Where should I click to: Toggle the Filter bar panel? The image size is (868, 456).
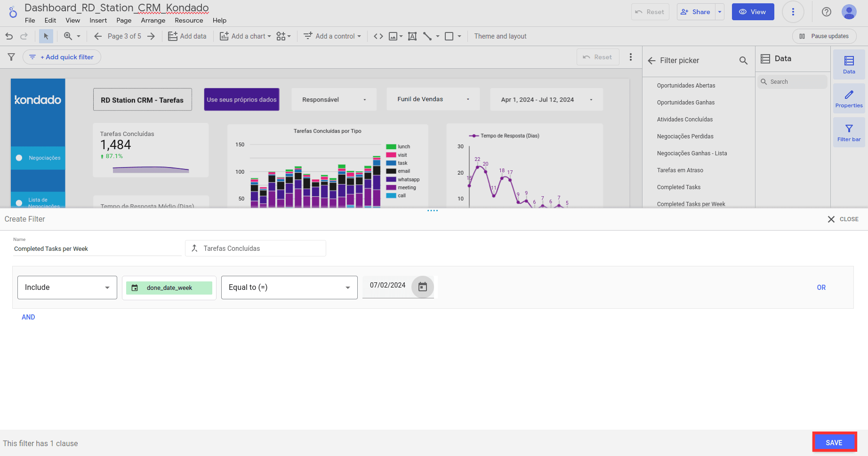tap(849, 133)
